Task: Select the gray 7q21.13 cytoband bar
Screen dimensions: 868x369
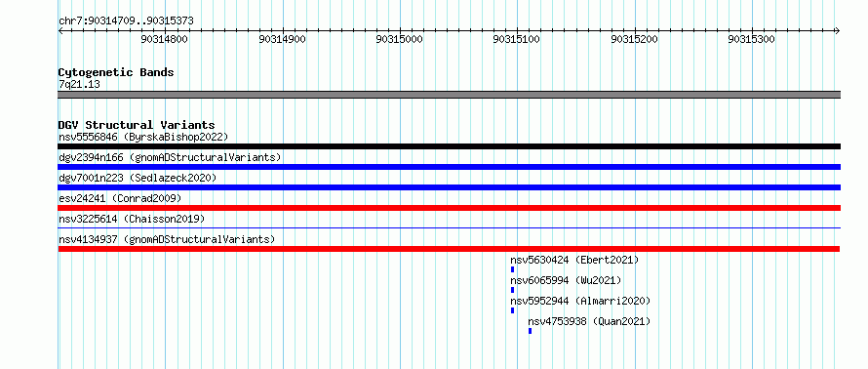Action: (449, 95)
